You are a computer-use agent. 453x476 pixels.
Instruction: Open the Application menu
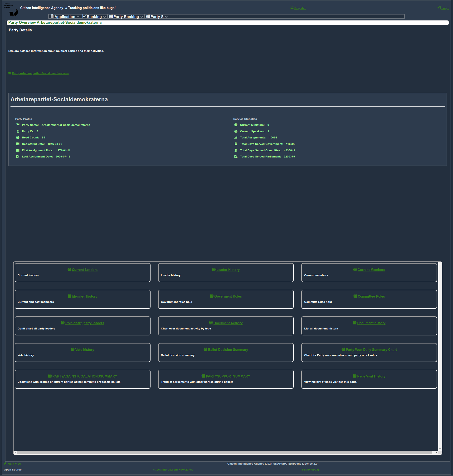65,17
